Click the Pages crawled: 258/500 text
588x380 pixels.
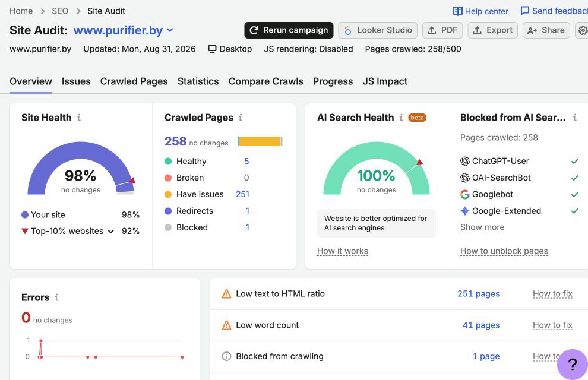click(x=413, y=49)
